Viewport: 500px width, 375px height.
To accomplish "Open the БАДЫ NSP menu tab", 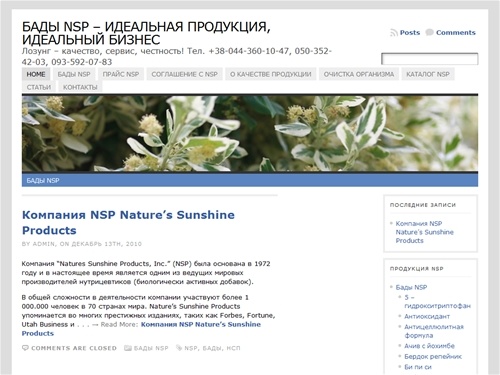I will coord(74,74).
